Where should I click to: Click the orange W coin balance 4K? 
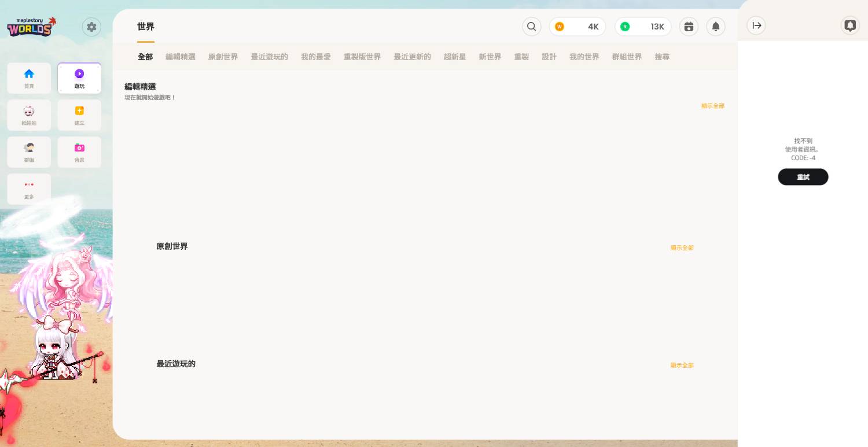[x=578, y=27]
